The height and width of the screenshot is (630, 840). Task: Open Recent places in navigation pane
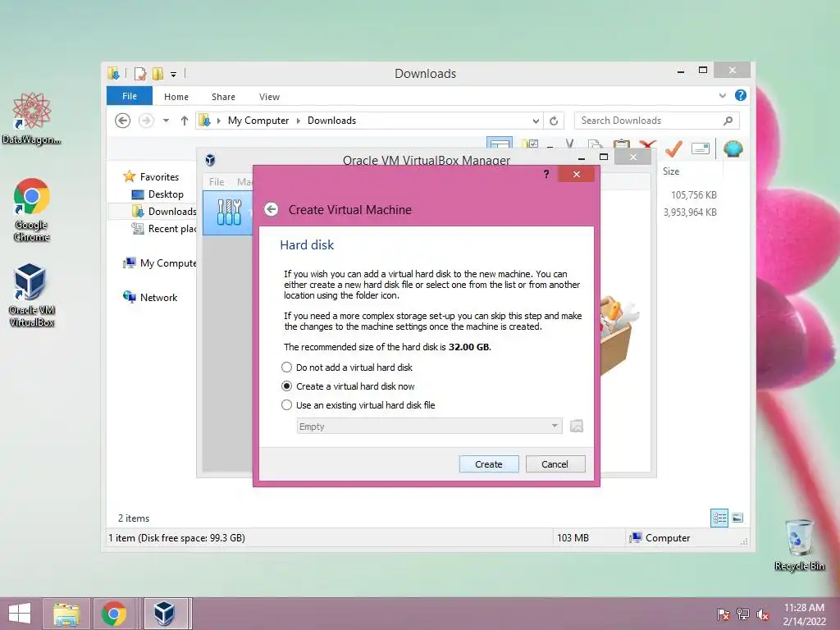172,228
